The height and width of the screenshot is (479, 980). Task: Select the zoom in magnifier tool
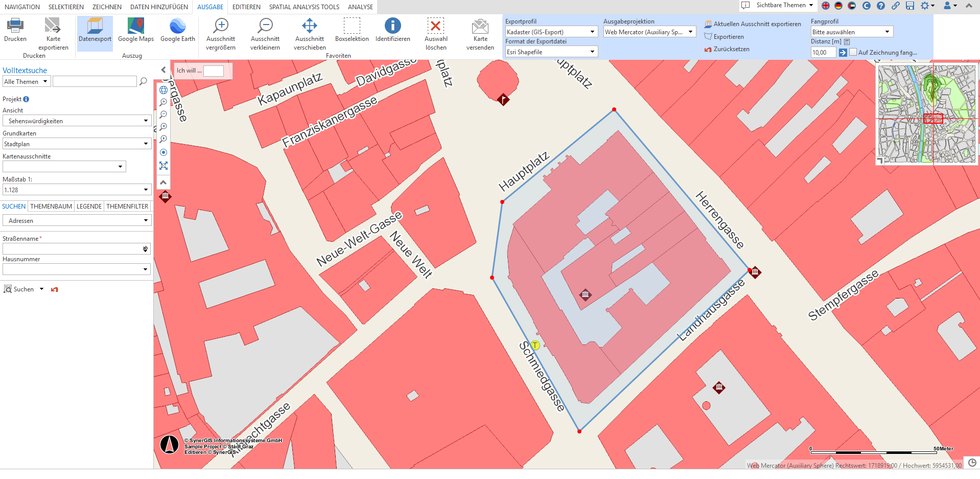click(x=163, y=102)
